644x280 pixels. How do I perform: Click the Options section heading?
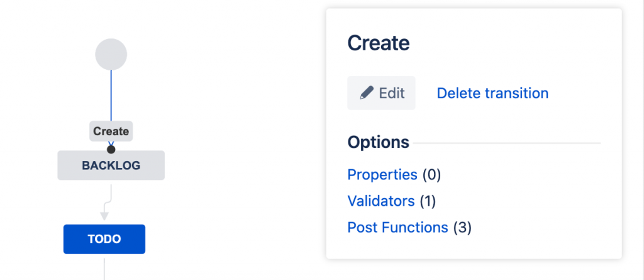point(378,143)
